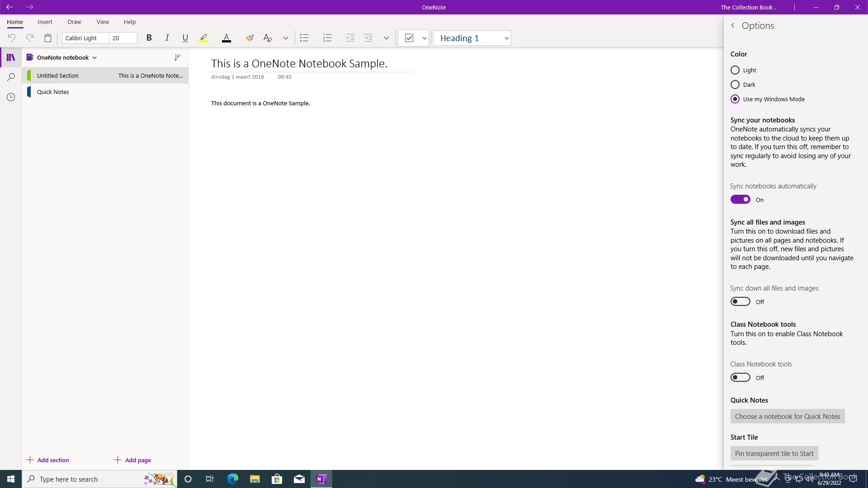Image resolution: width=868 pixels, height=488 pixels.
Task: Open File Explorer from the taskbar
Action: pyautogui.click(x=255, y=479)
